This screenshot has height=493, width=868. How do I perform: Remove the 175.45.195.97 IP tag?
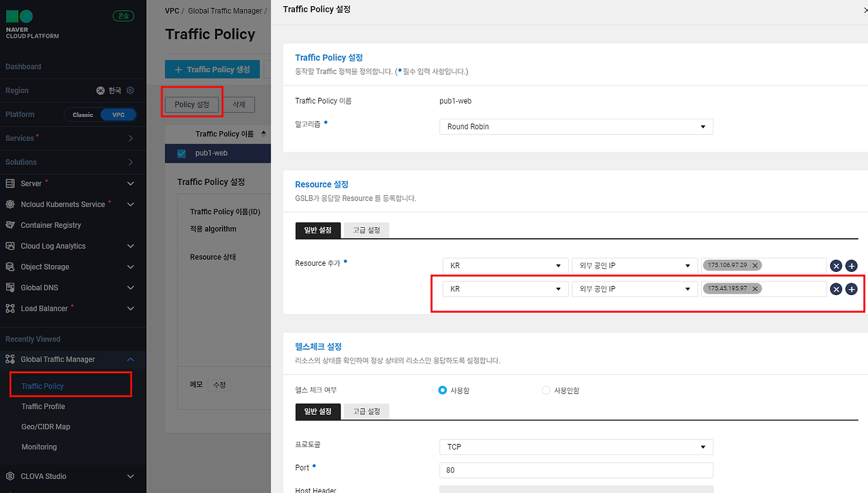[x=755, y=288]
